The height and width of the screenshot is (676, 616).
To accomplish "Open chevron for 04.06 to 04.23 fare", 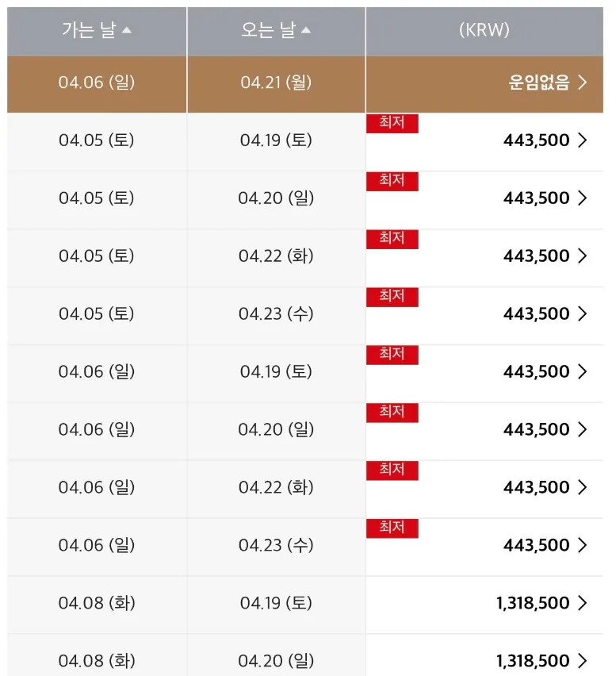I will [x=583, y=545].
